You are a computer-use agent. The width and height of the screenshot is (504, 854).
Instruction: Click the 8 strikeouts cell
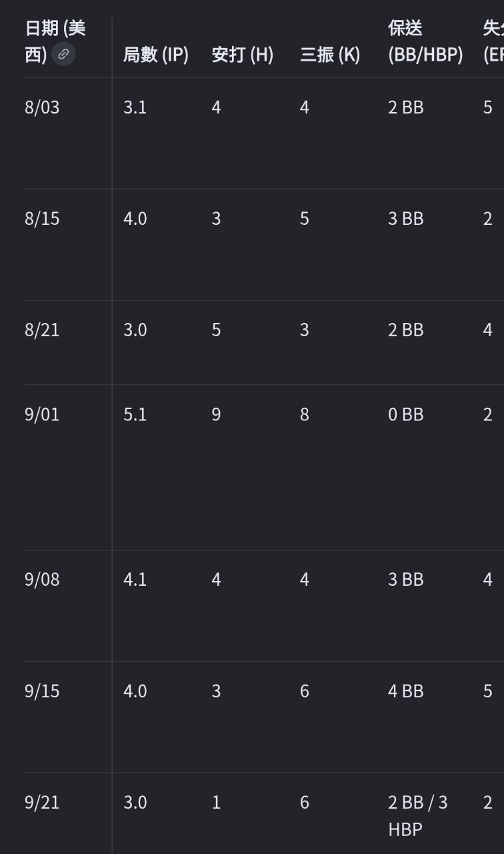tap(305, 414)
